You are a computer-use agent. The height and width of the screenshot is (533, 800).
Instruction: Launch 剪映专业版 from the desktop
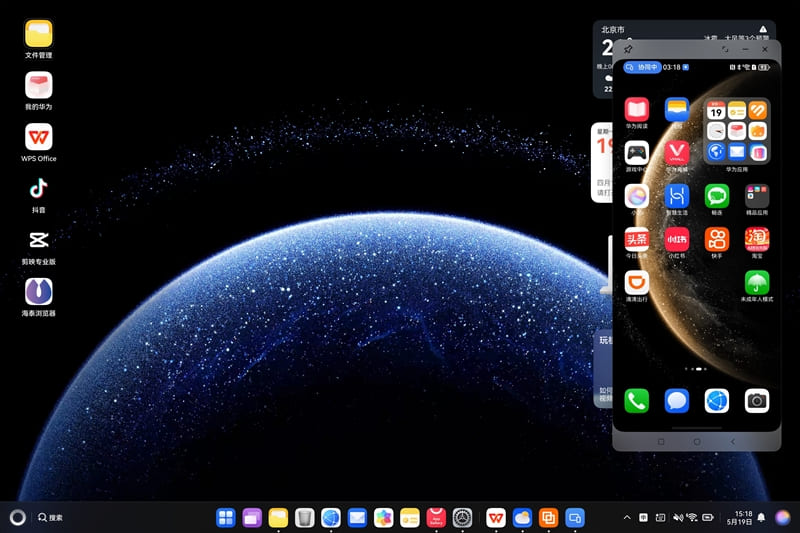[x=38, y=241]
